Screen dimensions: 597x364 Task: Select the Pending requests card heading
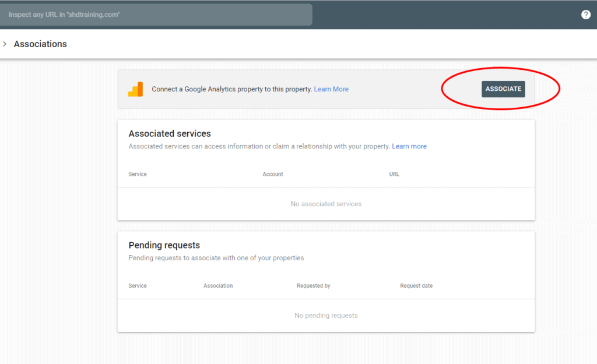click(164, 245)
